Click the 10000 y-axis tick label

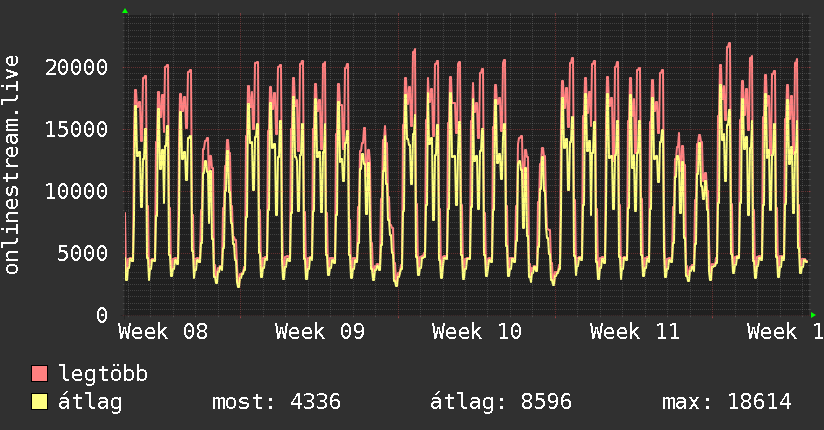(x=76, y=191)
